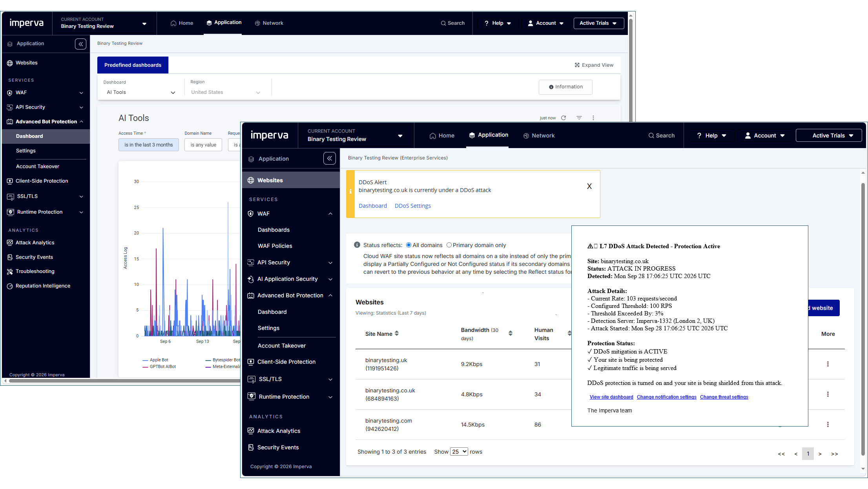The image size is (868, 489).
Task: Go to next page in websites pagination
Action: click(819, 454)
